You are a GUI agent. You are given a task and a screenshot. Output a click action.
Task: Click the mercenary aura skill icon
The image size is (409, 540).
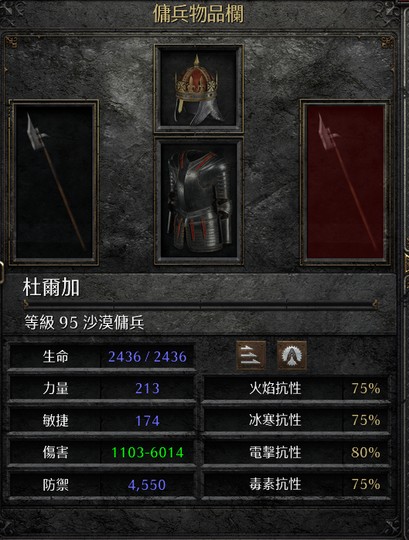click(x=292, y=355)
